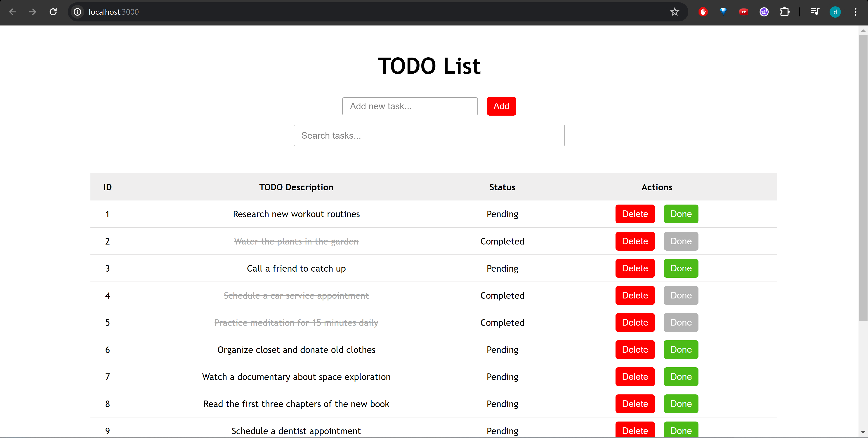Open the SponsorBlock fast-forward extension icon
The width and height of the screenshot is (868, 438).
pos(744,12)
